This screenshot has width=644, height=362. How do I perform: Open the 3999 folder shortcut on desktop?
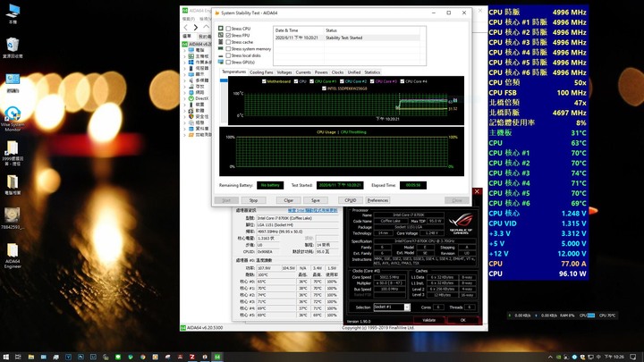[x=13, y=153]
